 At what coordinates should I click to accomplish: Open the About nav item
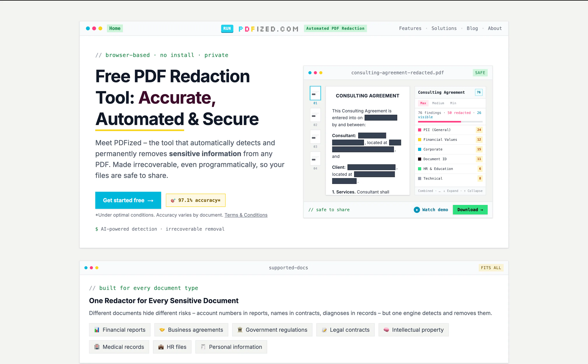coord(495,28)
